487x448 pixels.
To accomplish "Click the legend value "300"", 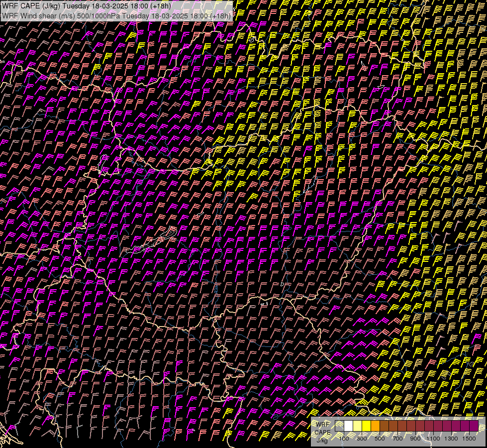I will 362,439.
